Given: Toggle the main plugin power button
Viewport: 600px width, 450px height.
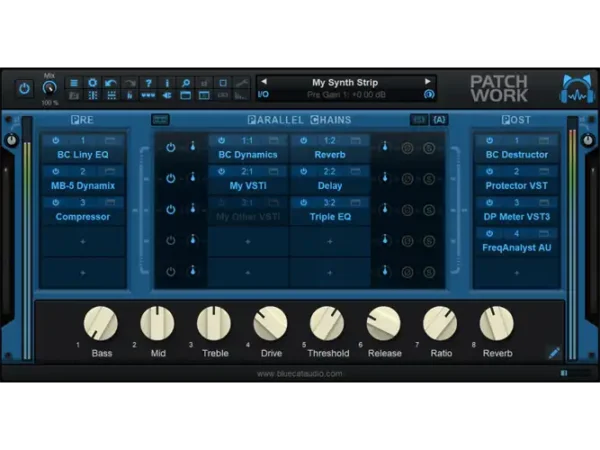Looking at the screenshot, I should tap(24, 88).
